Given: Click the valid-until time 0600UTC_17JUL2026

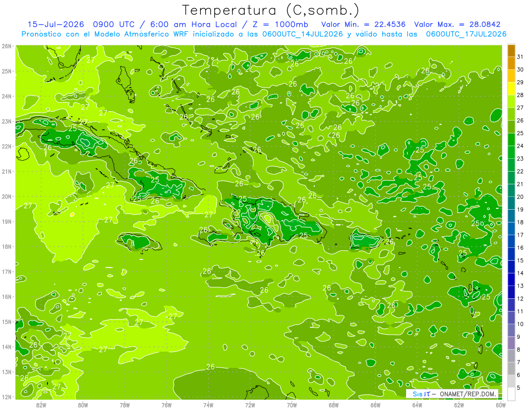Looking at the screenshot, I should 466,34.
